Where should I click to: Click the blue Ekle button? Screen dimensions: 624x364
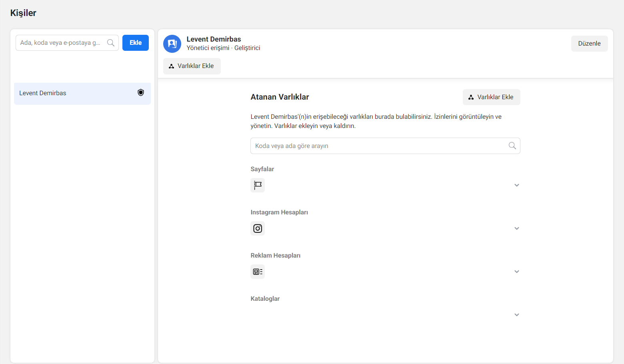click(x=136, y=43)
